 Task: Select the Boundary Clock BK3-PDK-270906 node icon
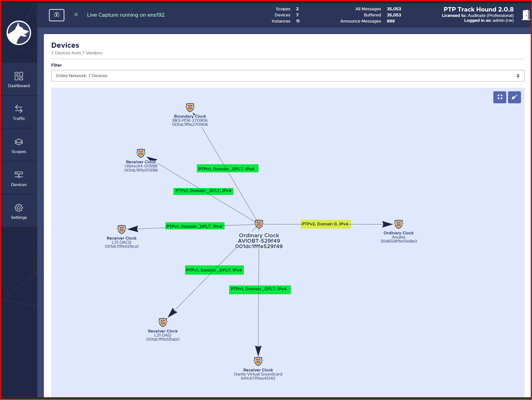[190, 107]
